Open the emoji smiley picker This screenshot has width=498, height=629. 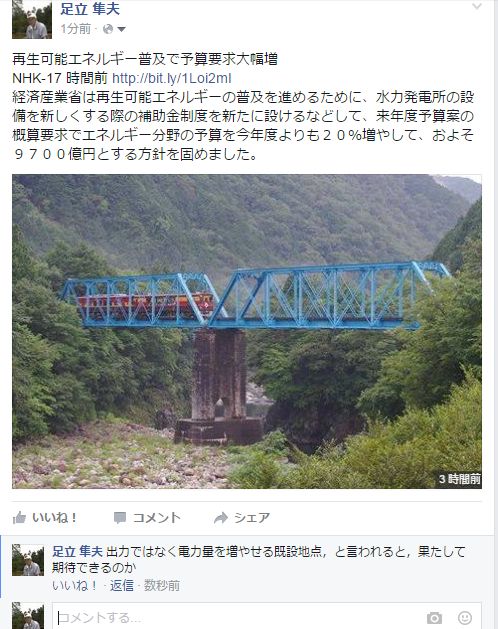[x=465, y=618]
